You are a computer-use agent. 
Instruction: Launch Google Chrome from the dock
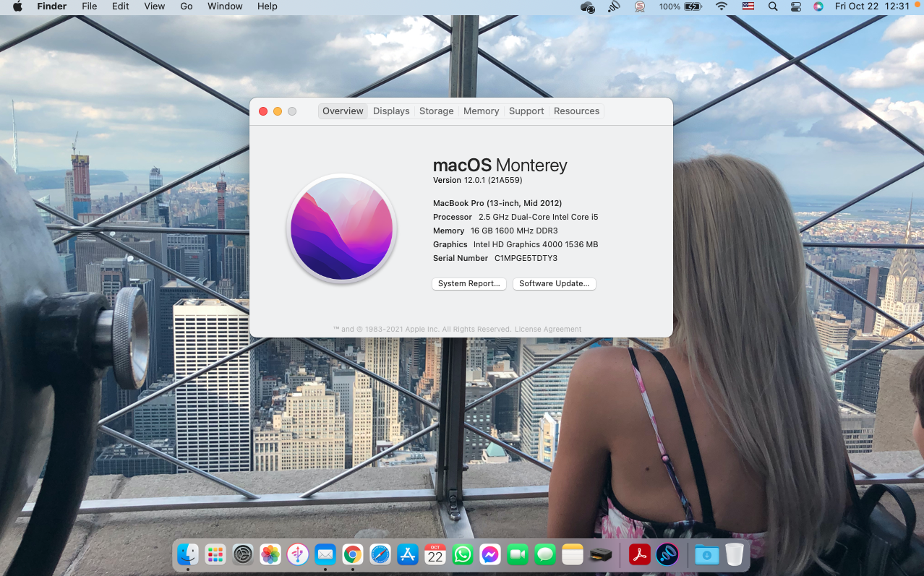[353, 554]
